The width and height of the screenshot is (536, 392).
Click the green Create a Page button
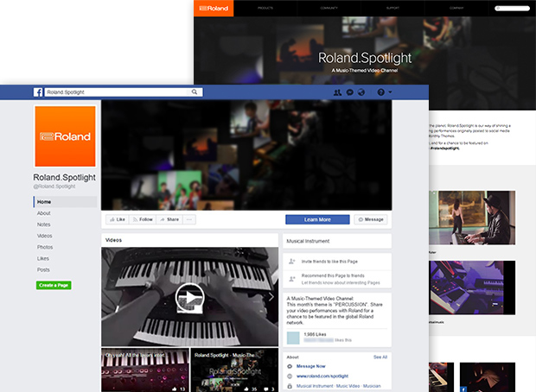(x=54, y=285)
